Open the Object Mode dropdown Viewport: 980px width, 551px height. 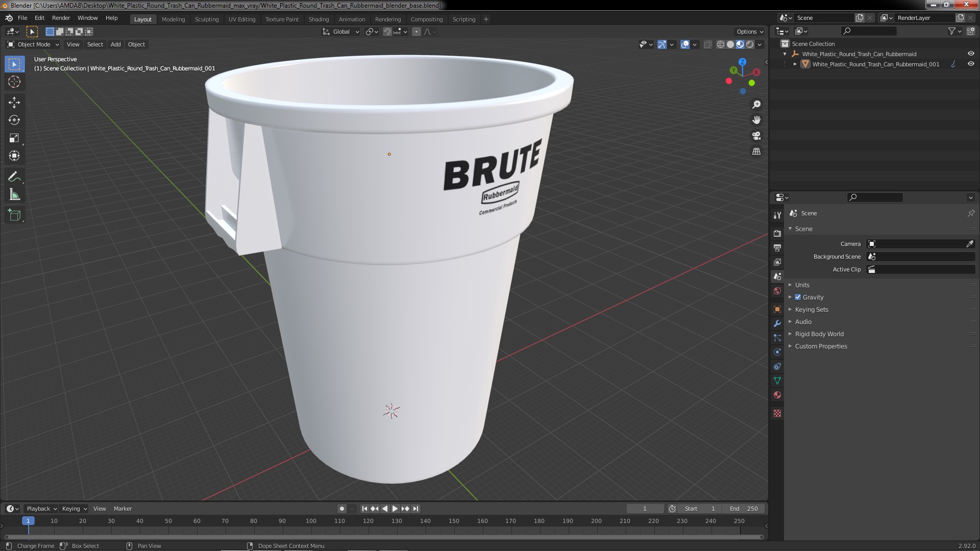coord(33,44)
